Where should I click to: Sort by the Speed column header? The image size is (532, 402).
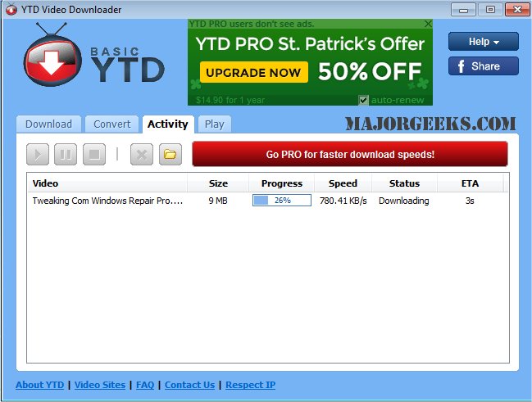point(343,183)
